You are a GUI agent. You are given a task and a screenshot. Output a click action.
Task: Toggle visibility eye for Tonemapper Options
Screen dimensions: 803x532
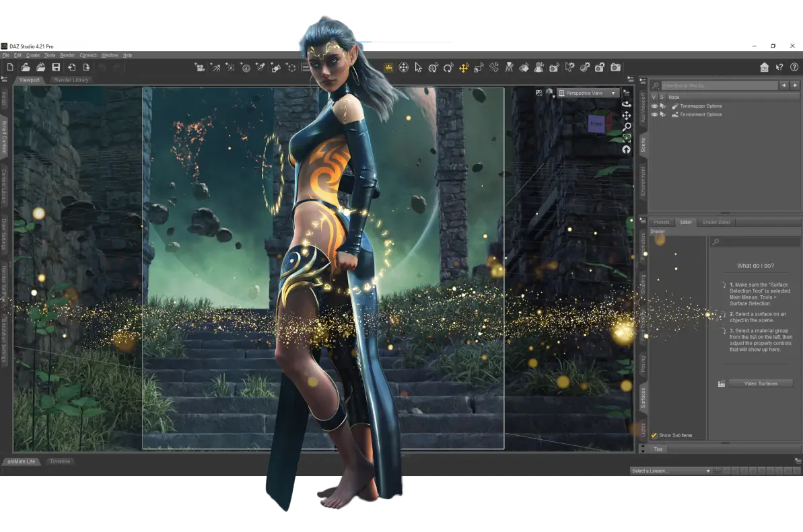click(654, 106)
